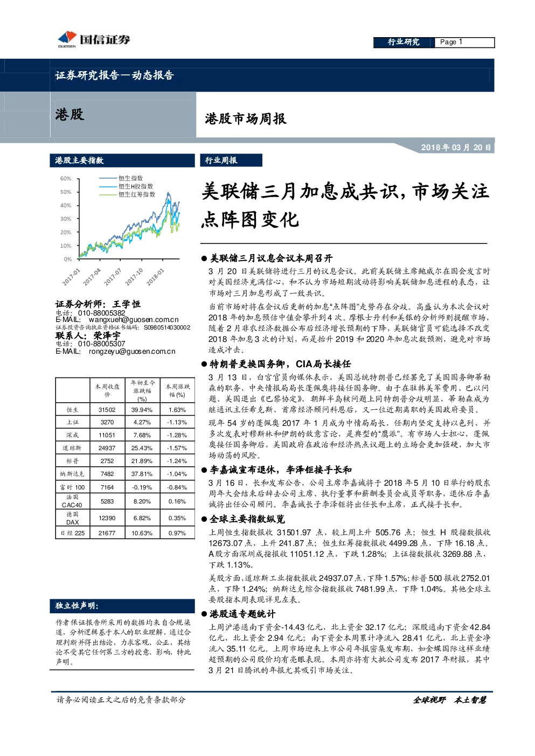Click the heading 全球主要指数纵览
This screenshot has width=535, height=756.
247,519
